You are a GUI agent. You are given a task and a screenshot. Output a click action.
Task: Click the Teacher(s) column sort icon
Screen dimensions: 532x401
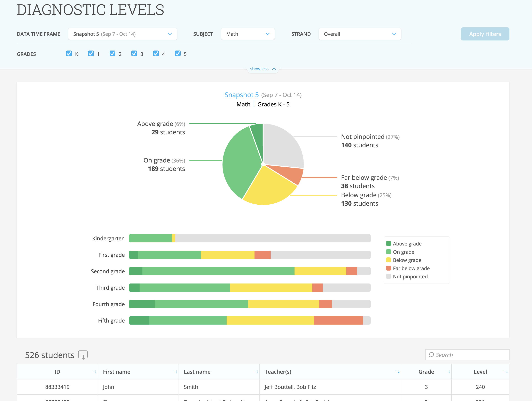pos(397,371)
